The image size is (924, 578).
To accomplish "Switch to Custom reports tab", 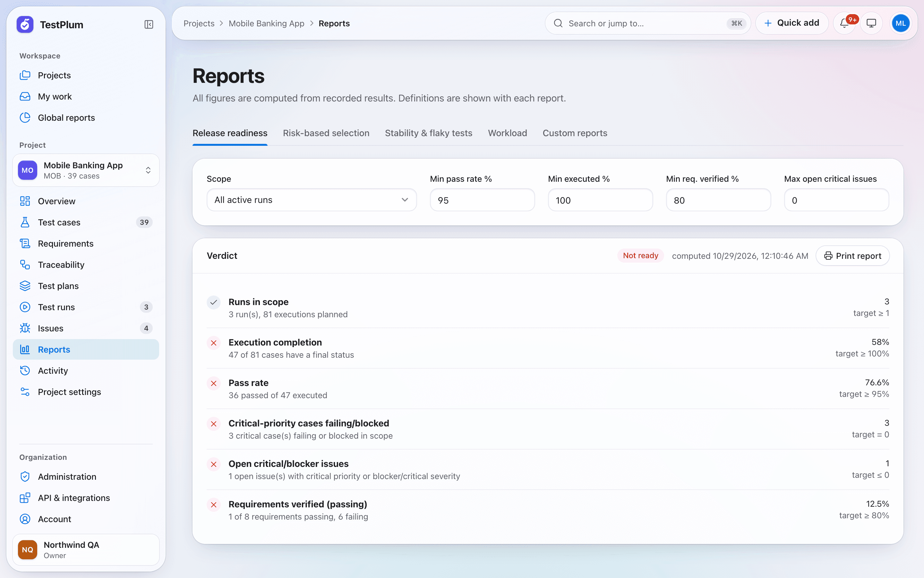I will tap(575, 133).
